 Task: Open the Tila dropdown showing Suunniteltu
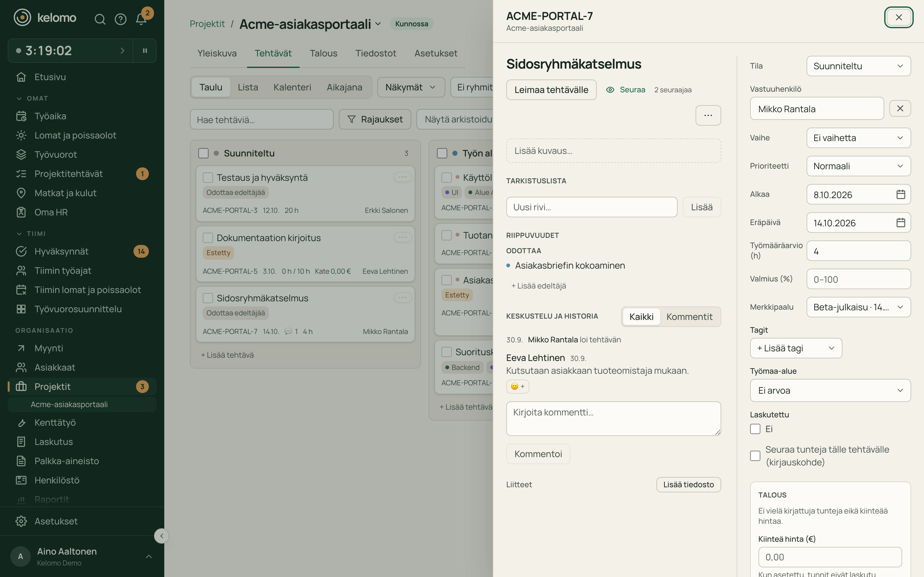pyautogui.click(x=858, y=66)
